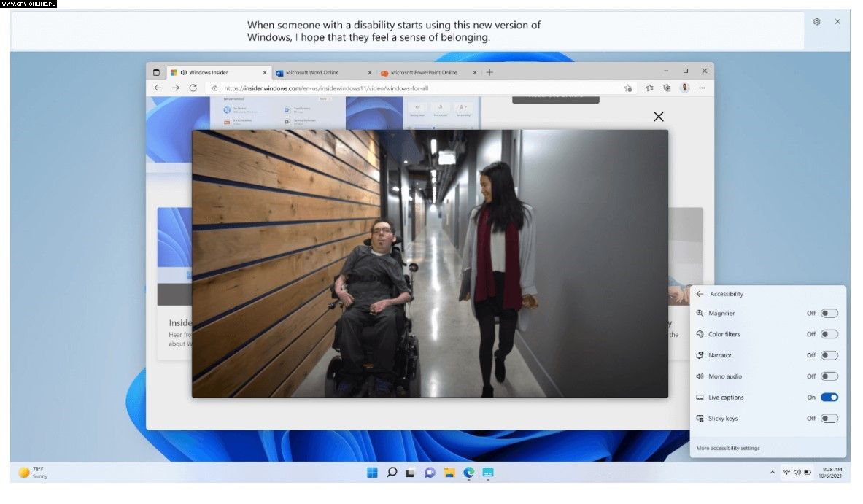Open More accessibility settings link

pyautogui.click(x=727, y=448)
